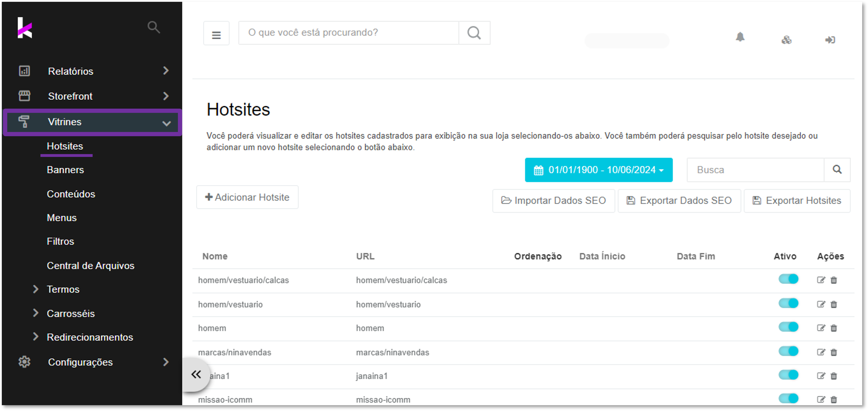868x411 pixels.
Task: Click Importar Dados SEO button
Action: (554, 201)
